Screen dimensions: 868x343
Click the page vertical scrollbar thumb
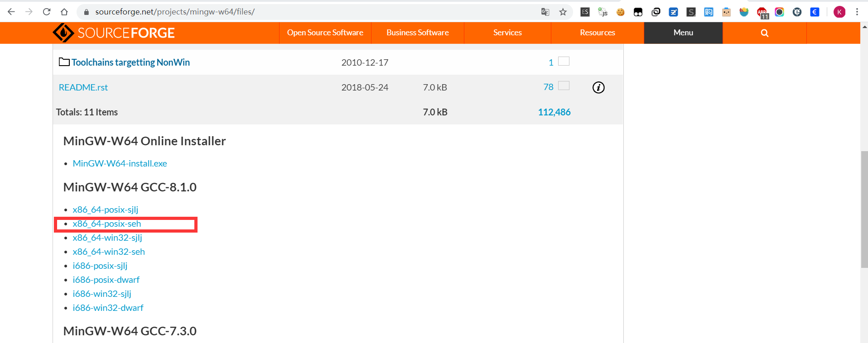pos(864,210)
